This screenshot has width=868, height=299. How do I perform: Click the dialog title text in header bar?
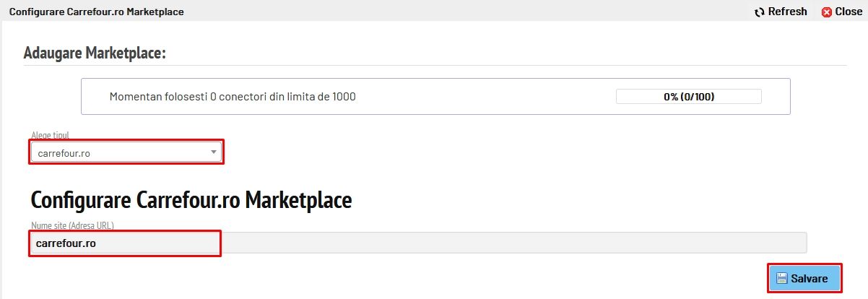pos(96,12)
